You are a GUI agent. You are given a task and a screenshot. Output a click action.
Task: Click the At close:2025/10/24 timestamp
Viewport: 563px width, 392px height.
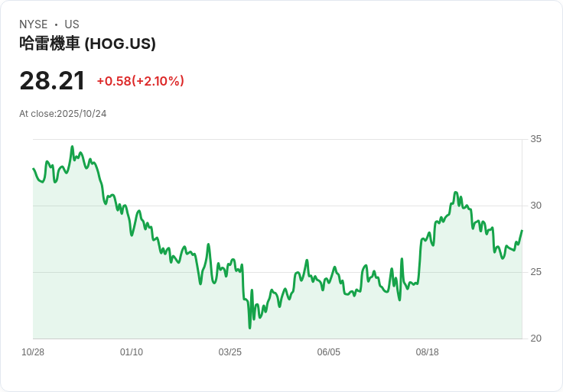pyautogui.click(x=63, y=114)
